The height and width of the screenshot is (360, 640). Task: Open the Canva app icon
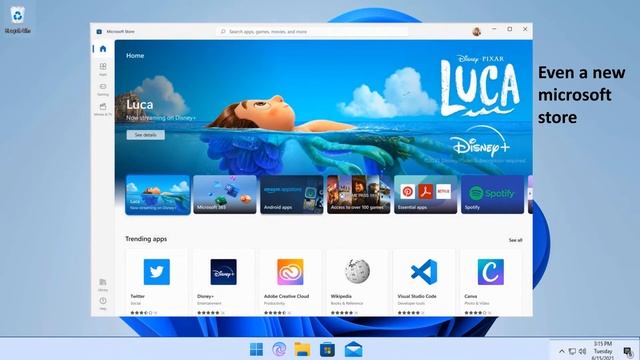[x=491, y=272]
